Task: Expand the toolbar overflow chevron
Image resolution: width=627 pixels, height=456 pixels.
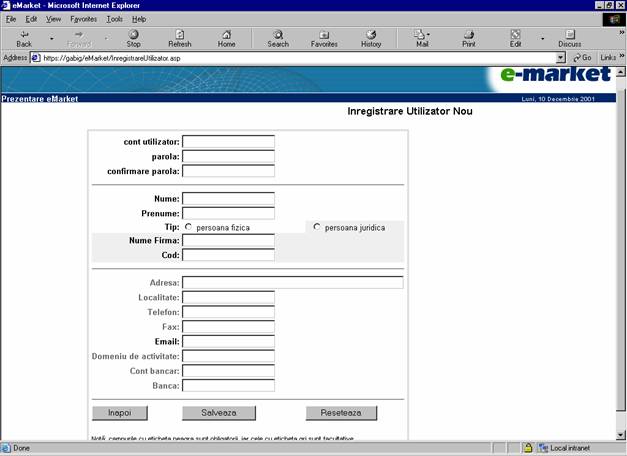Action: pyautogui.click(x=621, y=33)
